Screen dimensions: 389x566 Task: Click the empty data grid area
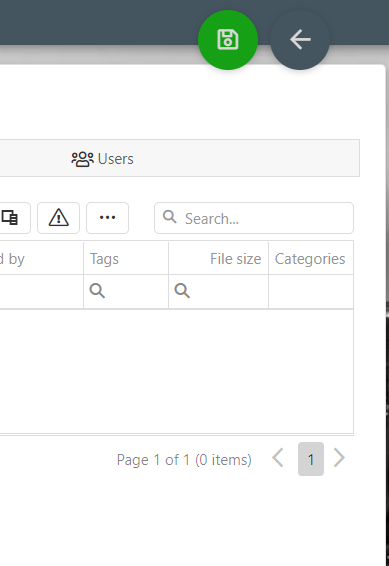176,371
